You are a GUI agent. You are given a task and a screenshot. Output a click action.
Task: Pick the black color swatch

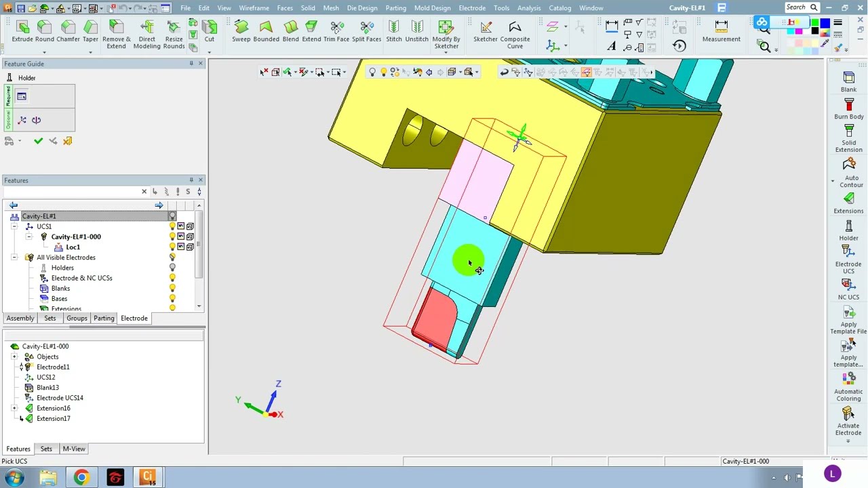(x=815, y=30)
